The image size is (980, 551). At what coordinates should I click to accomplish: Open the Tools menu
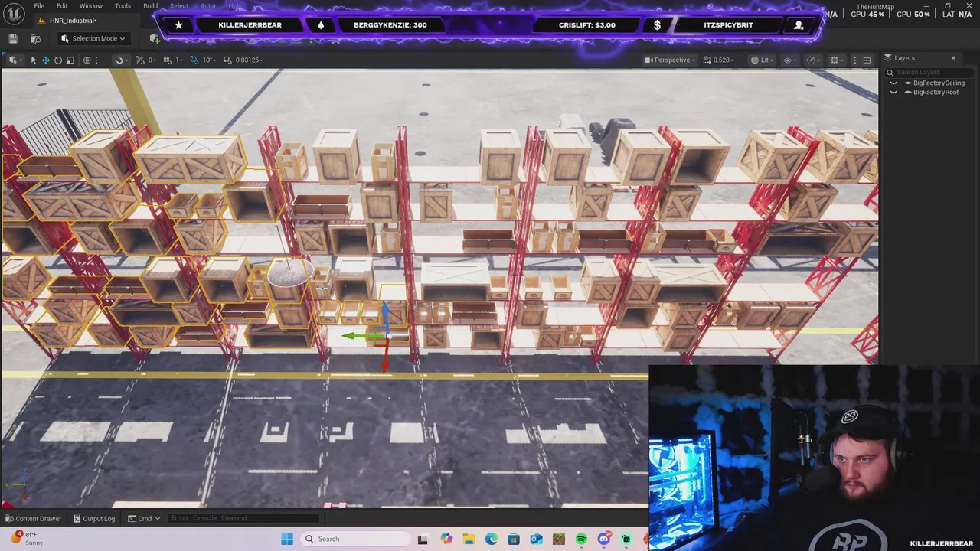[122, 5]
